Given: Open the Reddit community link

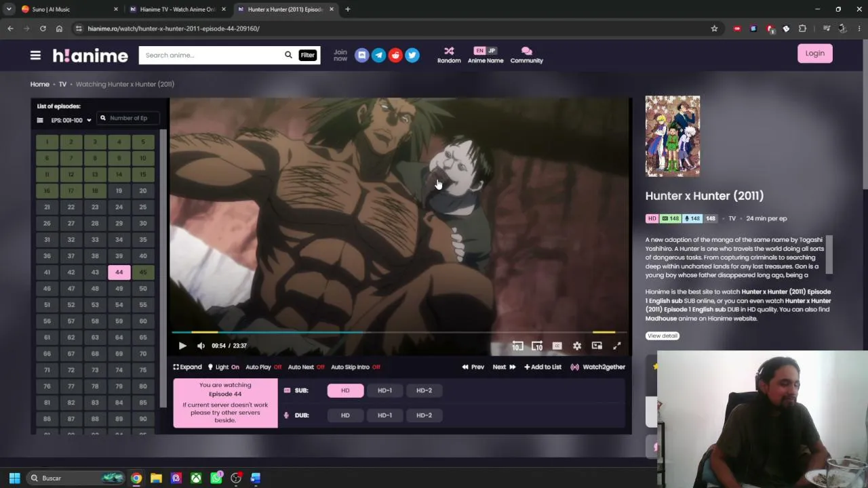Looking at the screenshot, I should coord(395,56).
